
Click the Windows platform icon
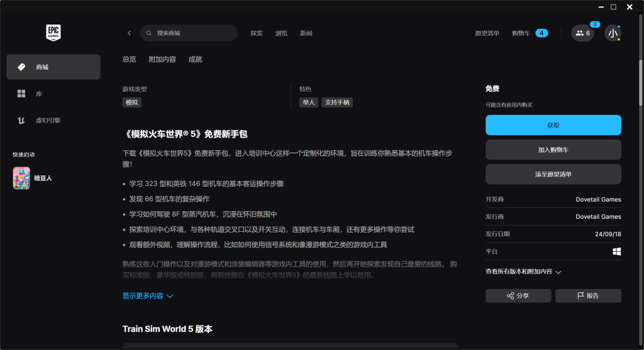[616, 251]
